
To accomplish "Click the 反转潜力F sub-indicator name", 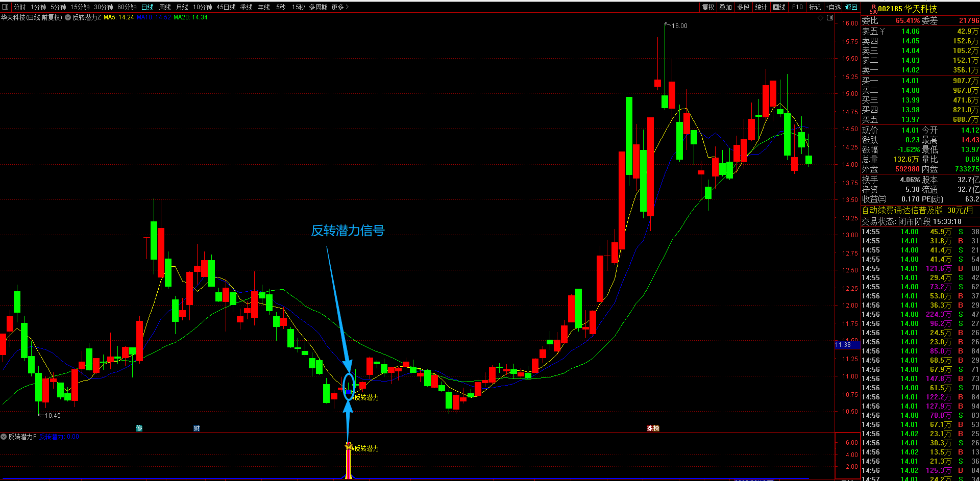I will 22,437.
